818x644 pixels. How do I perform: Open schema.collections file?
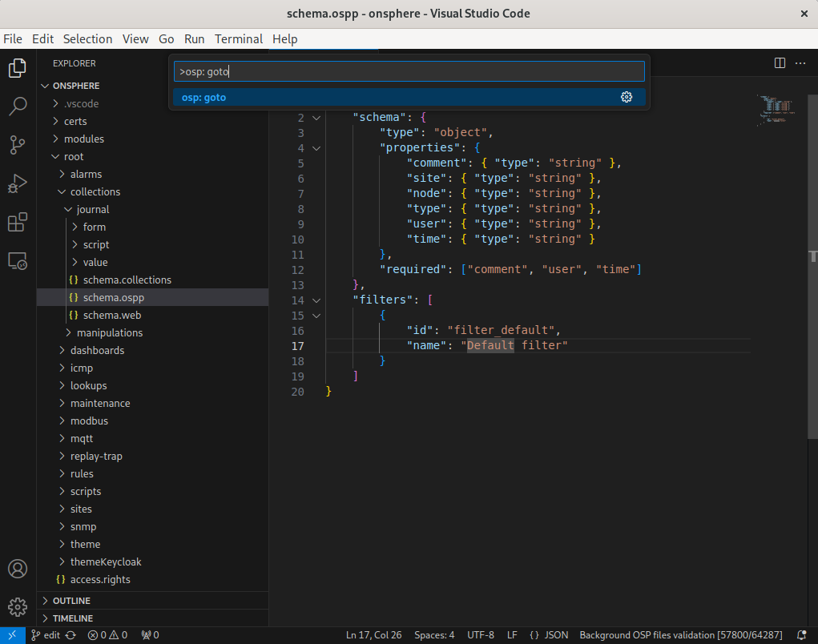[x=153, y=280]
